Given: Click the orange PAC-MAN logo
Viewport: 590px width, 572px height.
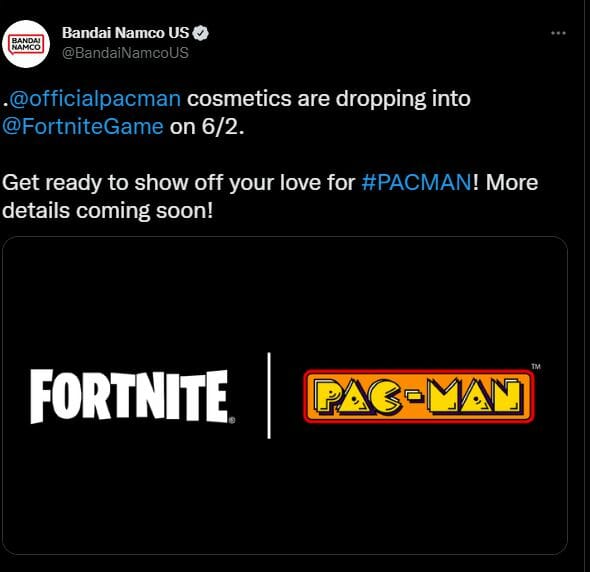Looking at the screenshot, I should 419,397.
